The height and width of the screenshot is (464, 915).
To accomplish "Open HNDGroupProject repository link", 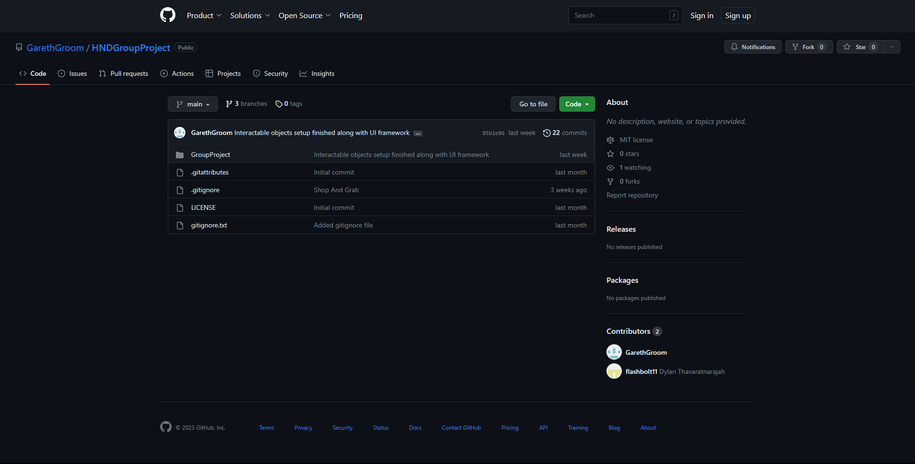I will coord(131,48).
